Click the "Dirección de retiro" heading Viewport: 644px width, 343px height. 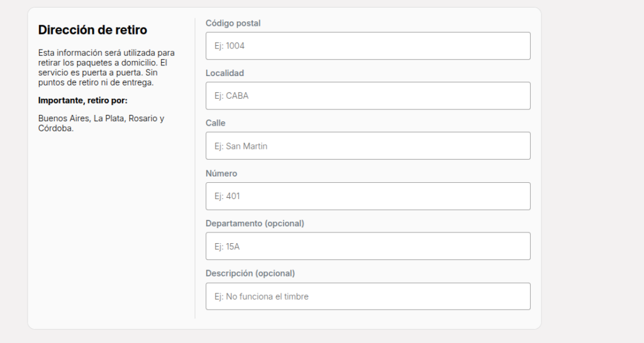pyautogui.click(x=92, y=30)
